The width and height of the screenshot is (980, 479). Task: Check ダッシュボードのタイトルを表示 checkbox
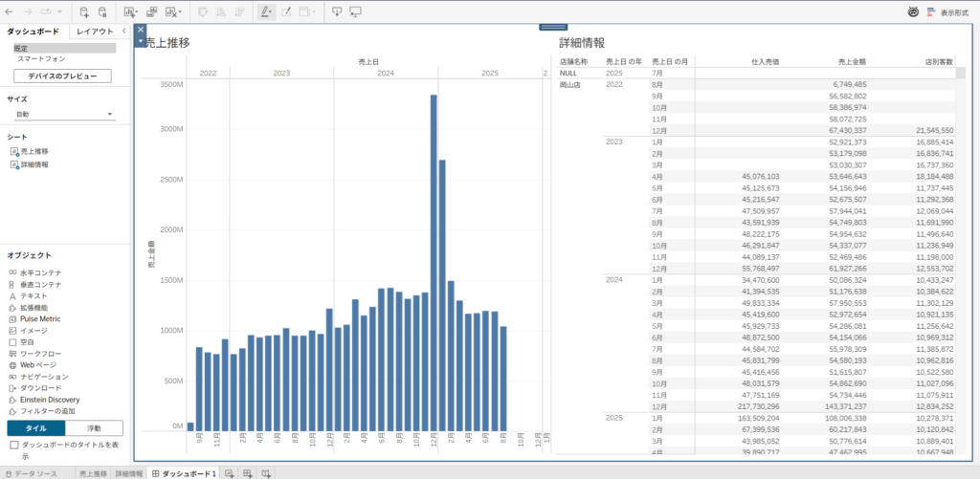(x=13, y=446)
